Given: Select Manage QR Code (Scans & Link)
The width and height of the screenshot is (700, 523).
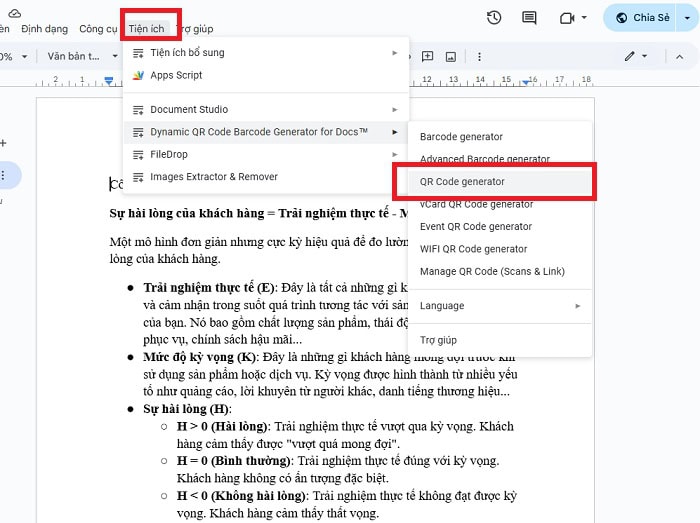Looking at the screenshot, I should pos(500,271).
